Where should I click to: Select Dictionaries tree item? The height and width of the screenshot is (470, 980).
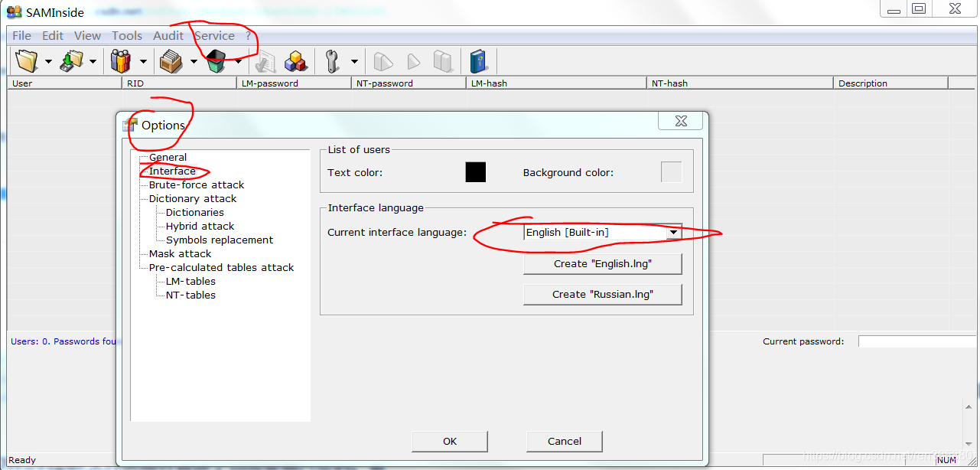[195, 212]
